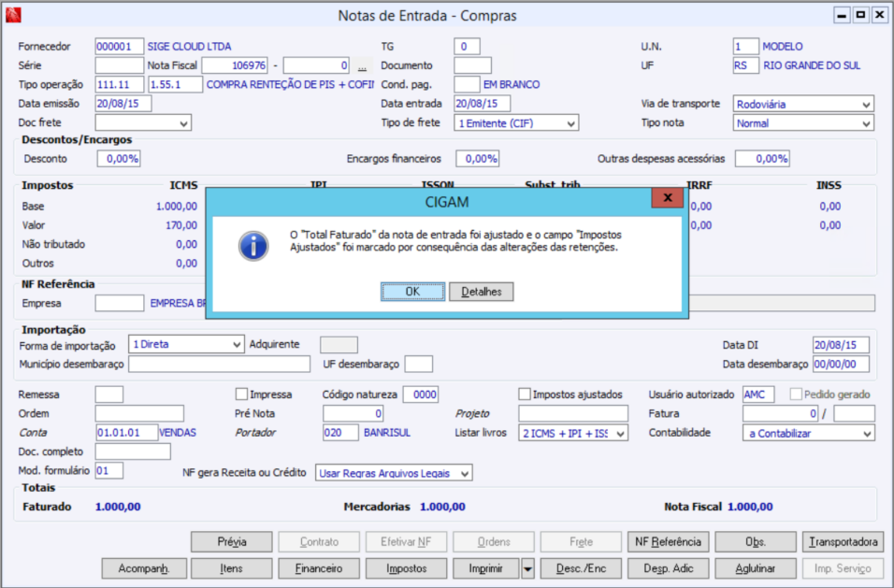Click the Prévia button
894x588 pixels.
pyautogui.click(x=232, y=542)
